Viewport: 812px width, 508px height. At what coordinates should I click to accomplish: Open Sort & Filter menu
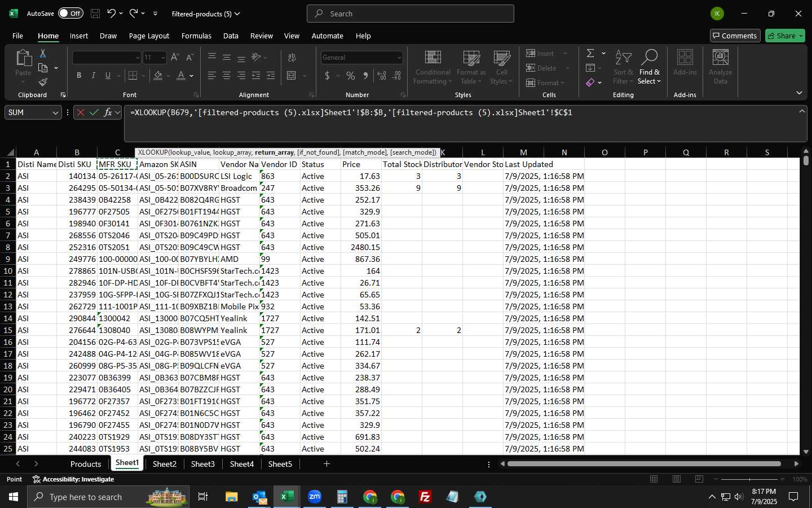tap(623, 67)
